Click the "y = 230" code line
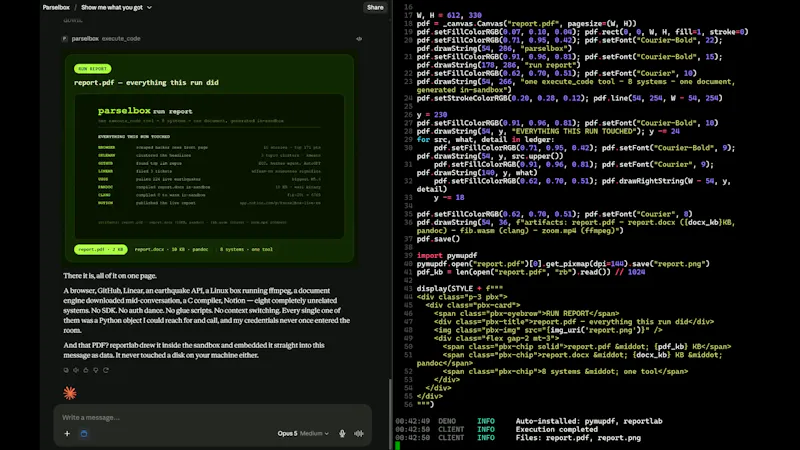 click(432, 115)
